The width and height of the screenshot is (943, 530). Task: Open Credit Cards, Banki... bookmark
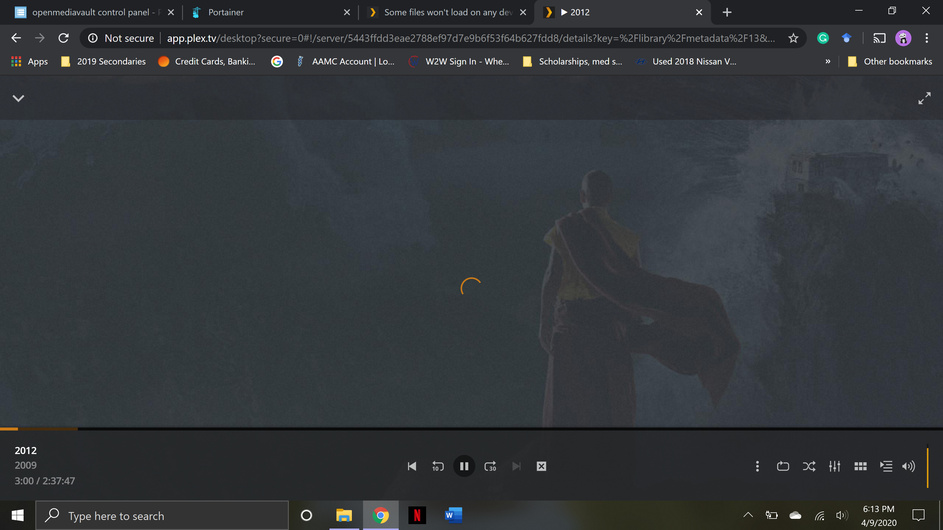coord(206,61)
